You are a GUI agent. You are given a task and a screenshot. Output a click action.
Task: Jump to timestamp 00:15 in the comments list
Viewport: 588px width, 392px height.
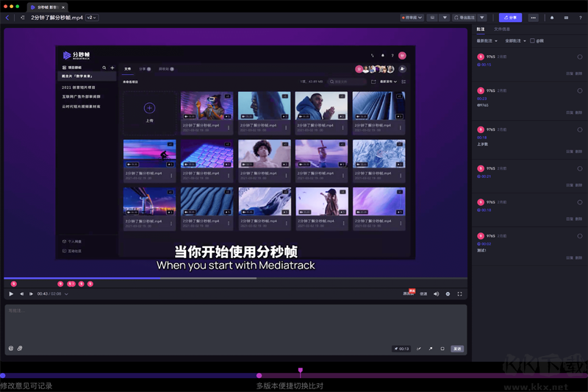[x=484, y=65]
